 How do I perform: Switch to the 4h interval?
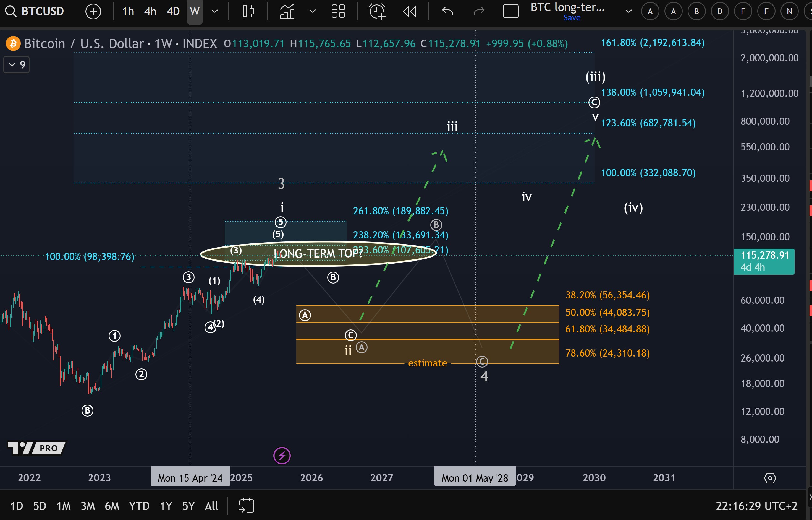pos(150,11)
